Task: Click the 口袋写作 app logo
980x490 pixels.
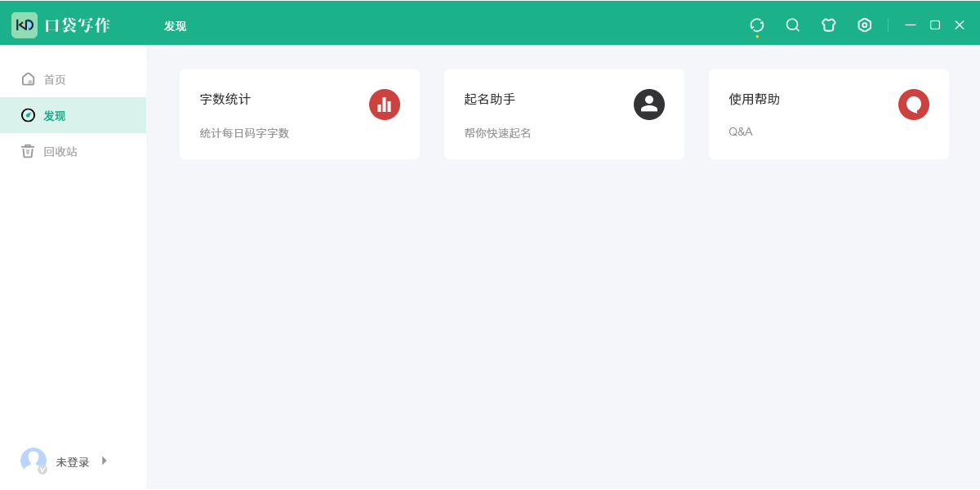Action: [x=24, y=25]
